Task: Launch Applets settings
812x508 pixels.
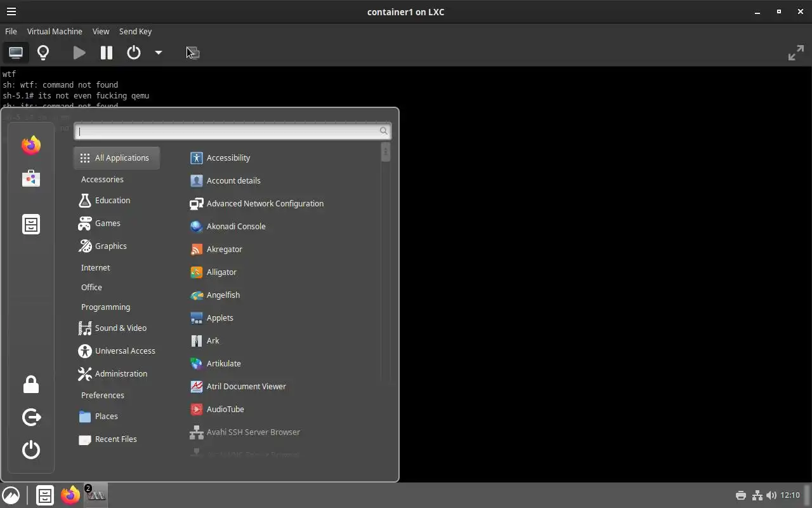Action: 212,317
